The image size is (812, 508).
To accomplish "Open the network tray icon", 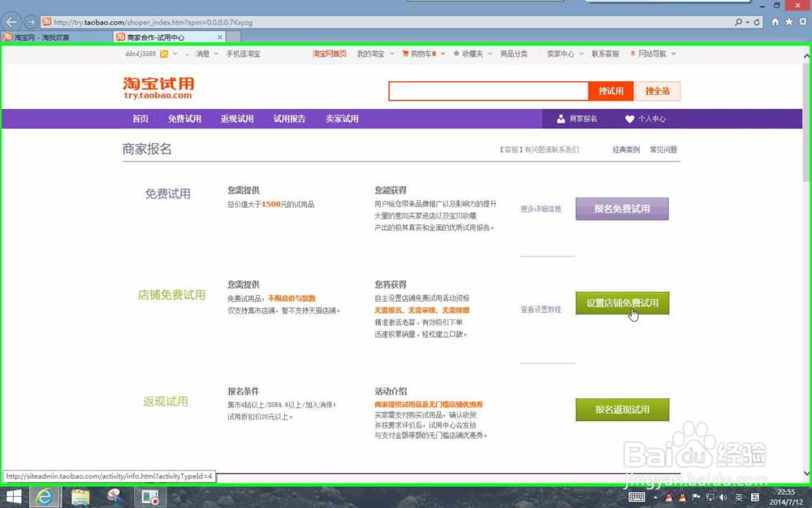I will coord(710,497).
